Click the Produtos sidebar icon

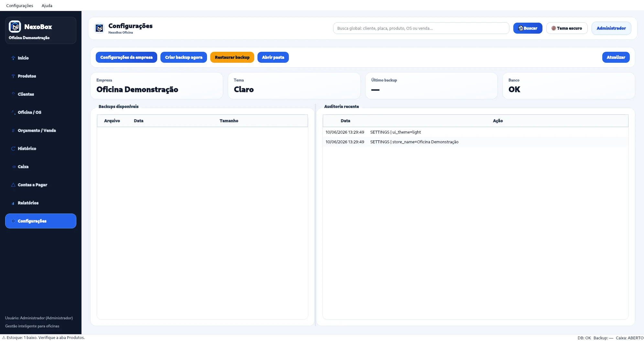13,76
